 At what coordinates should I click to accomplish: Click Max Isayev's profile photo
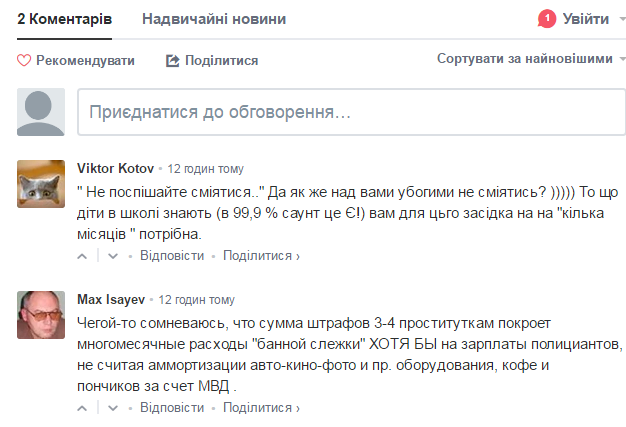pyautogui.click(x=41, y=315)
